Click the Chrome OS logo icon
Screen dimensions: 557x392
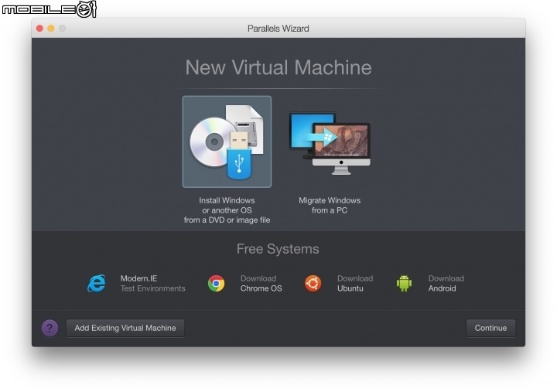pos(216,283)
